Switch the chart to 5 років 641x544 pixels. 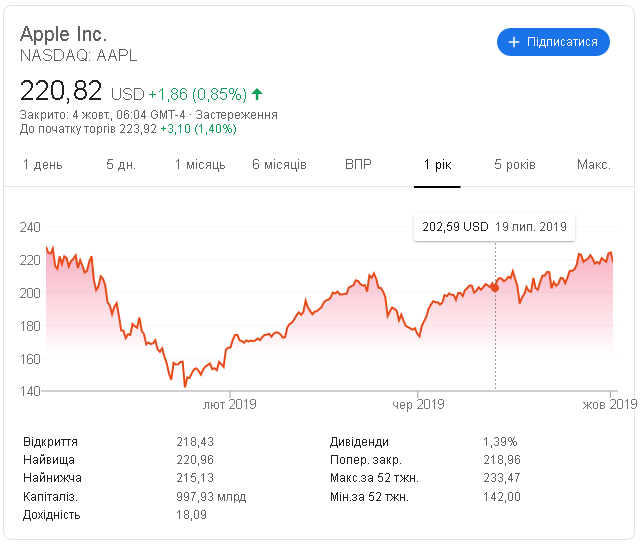click(x=515, y=165)
